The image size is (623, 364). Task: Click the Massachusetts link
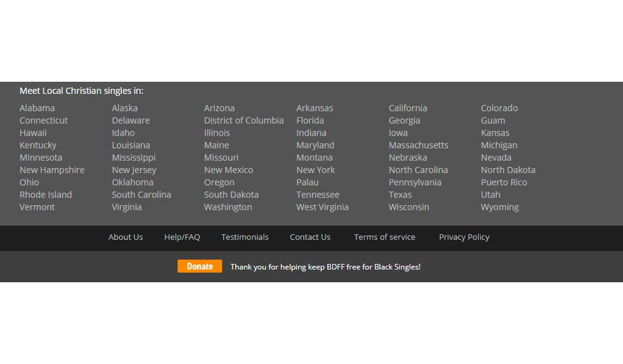pos(418,145)
